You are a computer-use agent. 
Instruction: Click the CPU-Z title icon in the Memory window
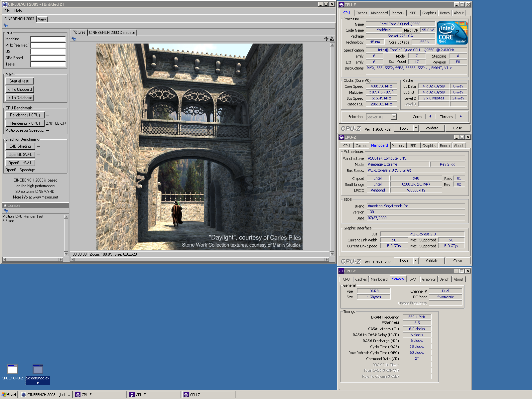pos(341,271)
